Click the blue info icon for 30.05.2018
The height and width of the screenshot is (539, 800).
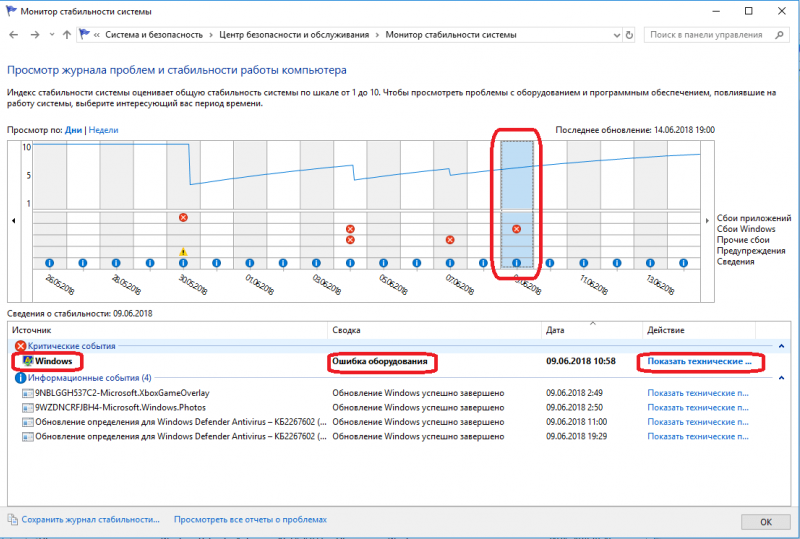[x=183, y=263]
